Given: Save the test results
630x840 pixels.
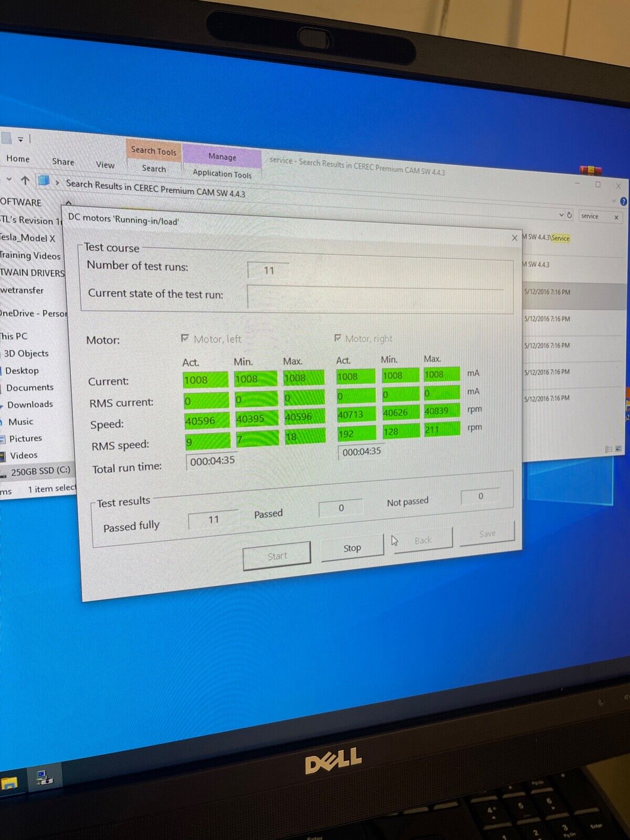Looking at the screenshot, I should pos(487,533).
